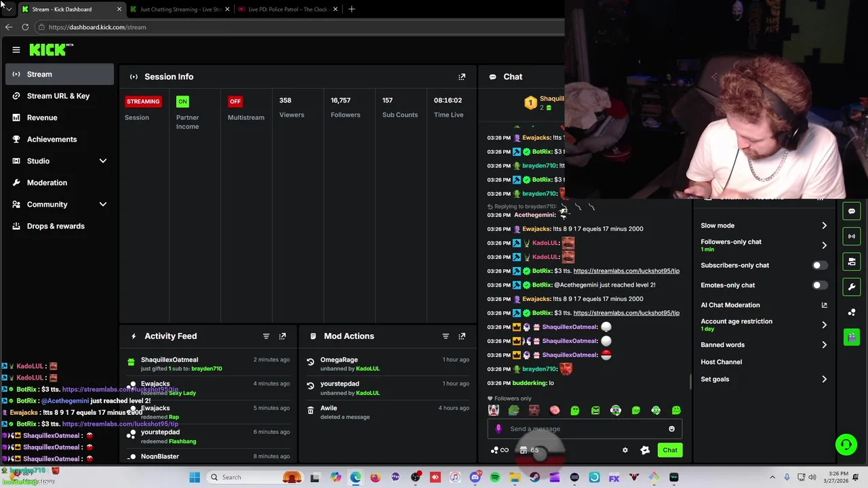Image resolution: width=868 pixels, height=488 pixels.
Task: Open Spotify from the taskbar
Action: click(x=495, y=477)
